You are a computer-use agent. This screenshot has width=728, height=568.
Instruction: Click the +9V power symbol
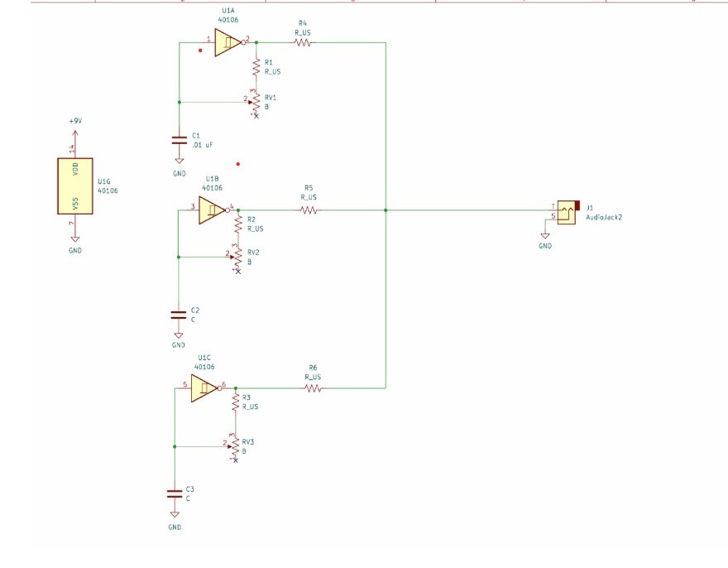point(74,131)
